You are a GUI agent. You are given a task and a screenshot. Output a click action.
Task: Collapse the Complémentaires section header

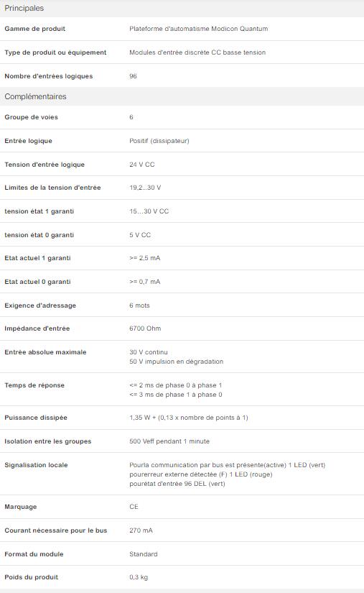tap(182, 96)
